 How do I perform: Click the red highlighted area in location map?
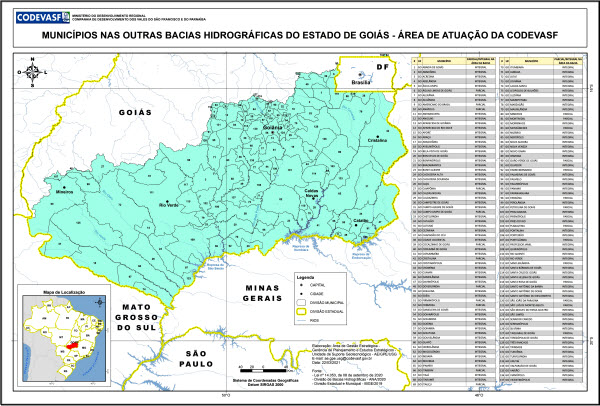coord(72,346)
